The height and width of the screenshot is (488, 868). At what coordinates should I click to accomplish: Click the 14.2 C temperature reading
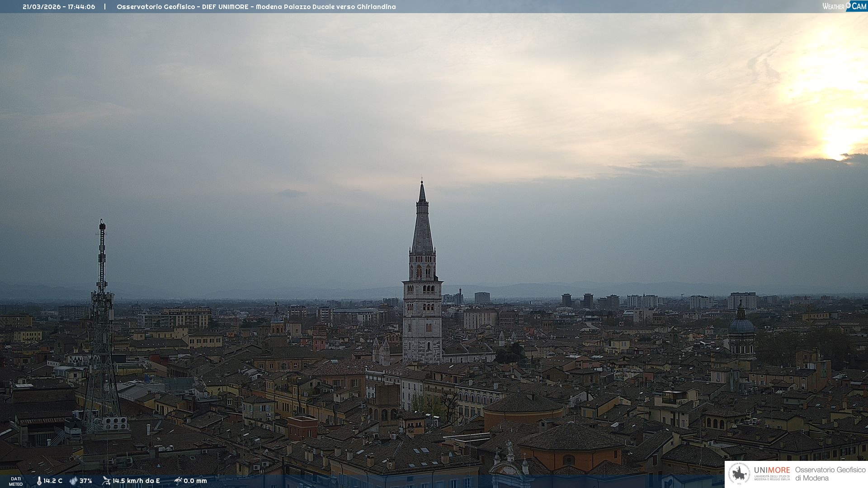[53, 481]
